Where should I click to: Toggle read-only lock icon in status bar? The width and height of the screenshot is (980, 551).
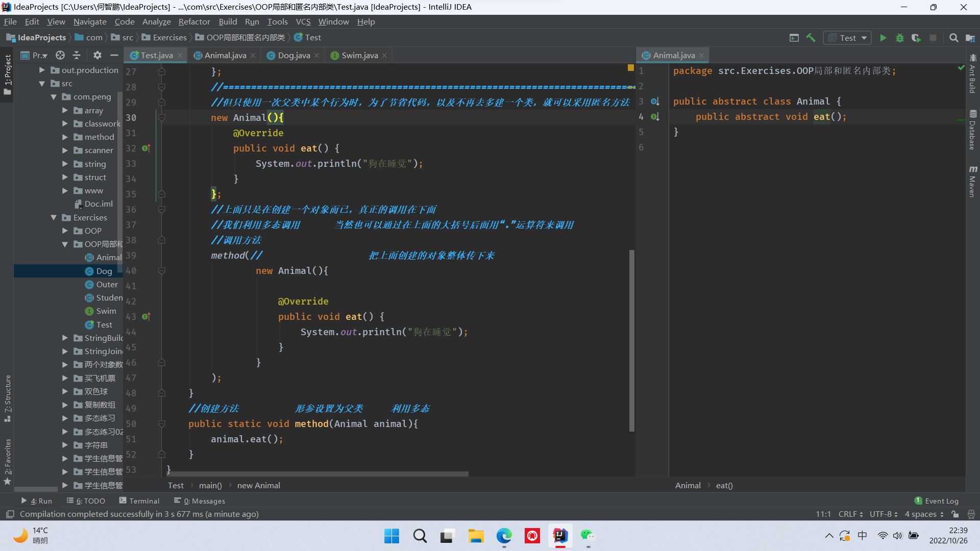pos(955,514)
